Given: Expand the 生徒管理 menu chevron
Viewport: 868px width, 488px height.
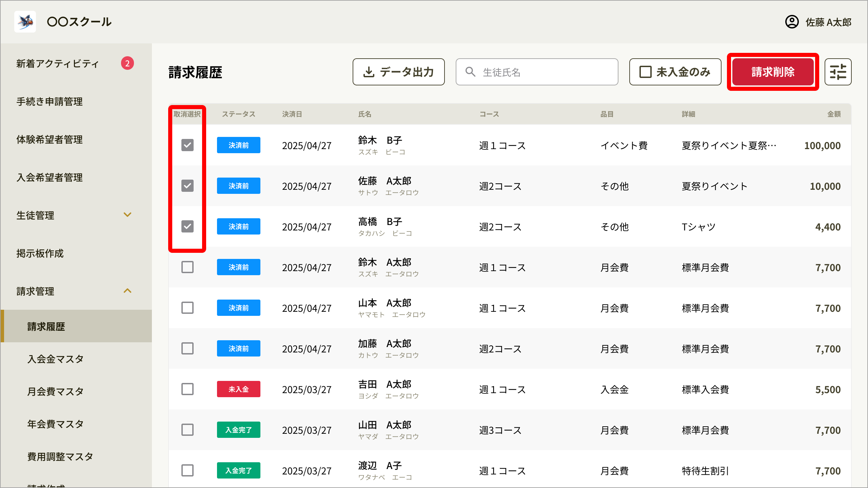Looking at the screenshot, I should 127,215.
